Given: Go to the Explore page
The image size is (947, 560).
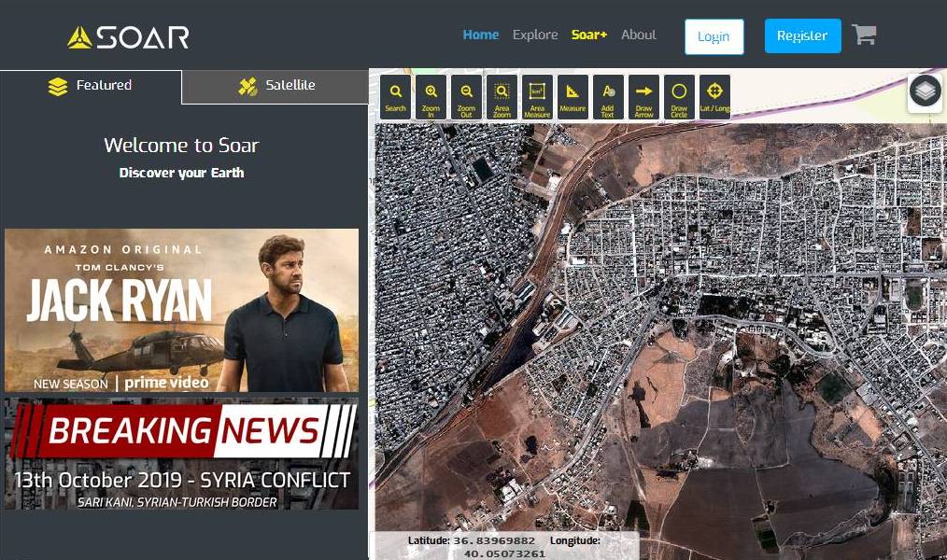Looking at the screenshot, I should [535, 35].
